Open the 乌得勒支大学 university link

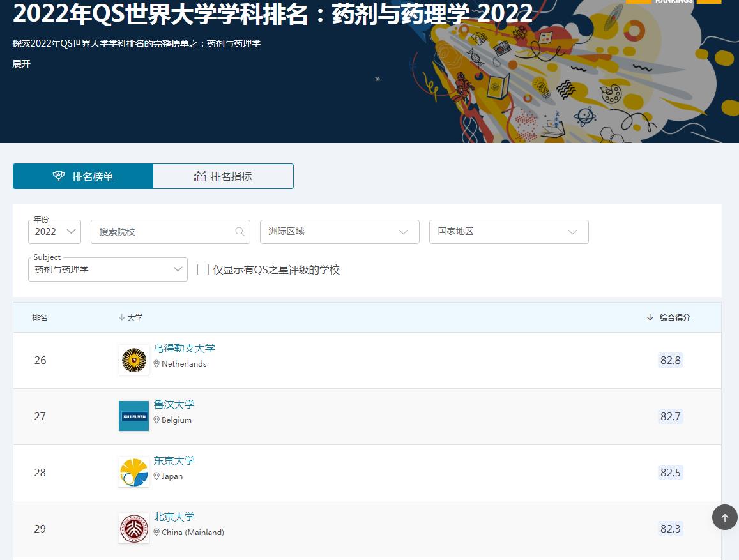[184, 349]
